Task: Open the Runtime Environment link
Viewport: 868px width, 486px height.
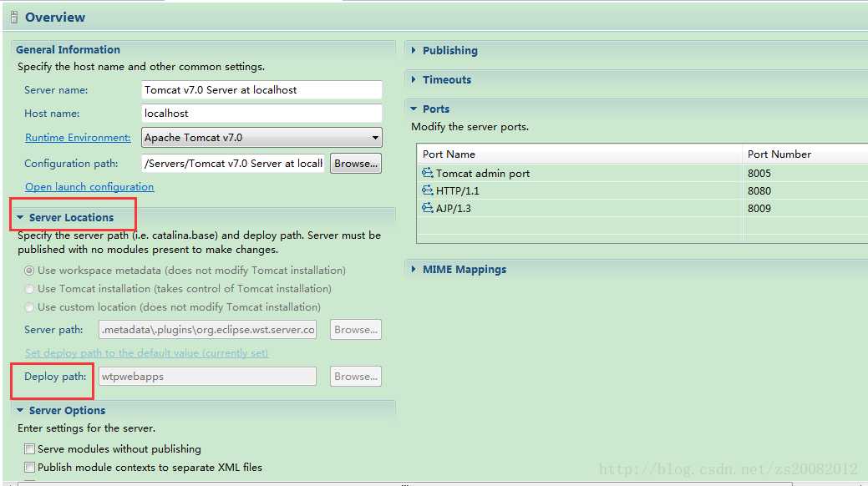Action: (x=78, y=137)
